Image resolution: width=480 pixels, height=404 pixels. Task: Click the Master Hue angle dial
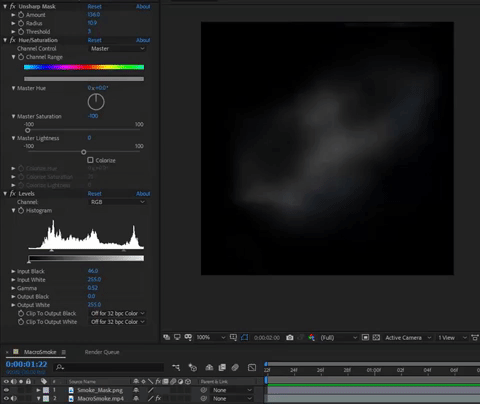pos(96,102)
